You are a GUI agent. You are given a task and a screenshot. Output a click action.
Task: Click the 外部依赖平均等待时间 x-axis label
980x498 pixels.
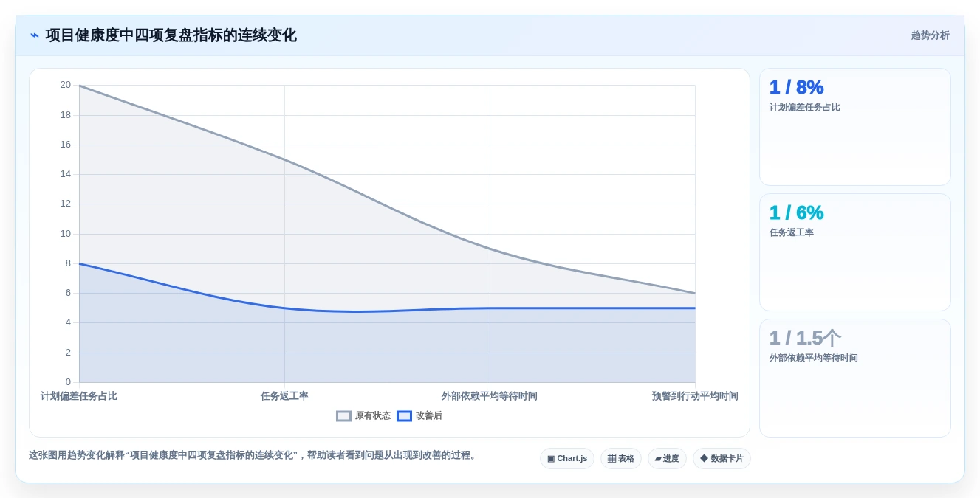pyautogui.click(x=490, y=396)
